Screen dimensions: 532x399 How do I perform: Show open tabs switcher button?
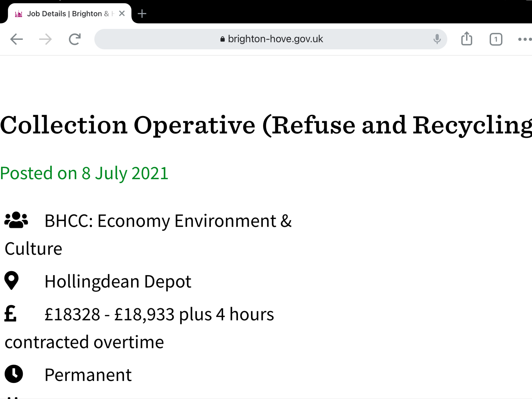tap(496, 39)
